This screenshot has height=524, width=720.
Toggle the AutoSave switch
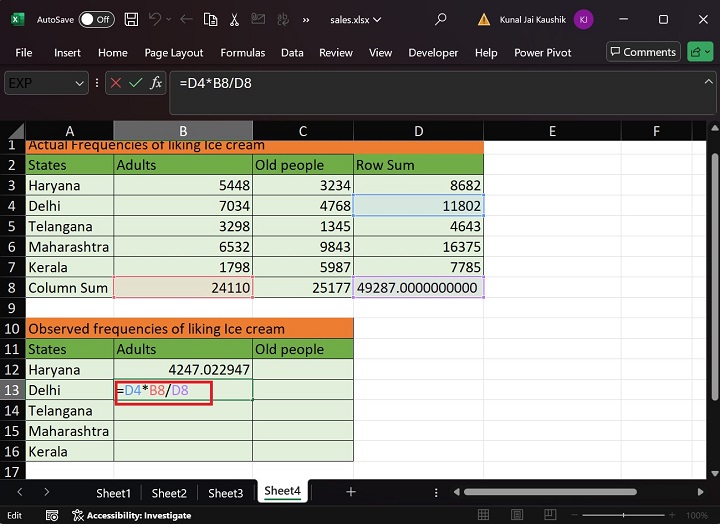96,19
